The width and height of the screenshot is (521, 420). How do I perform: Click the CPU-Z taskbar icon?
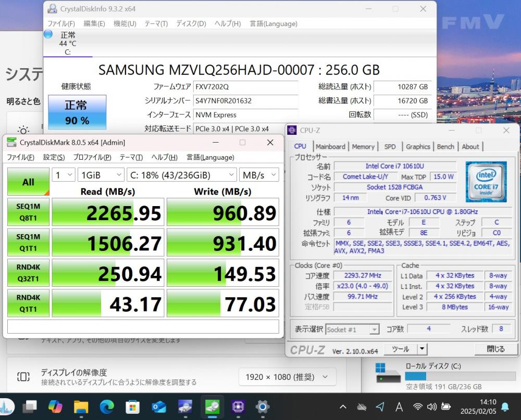click(x=238, y=406)
